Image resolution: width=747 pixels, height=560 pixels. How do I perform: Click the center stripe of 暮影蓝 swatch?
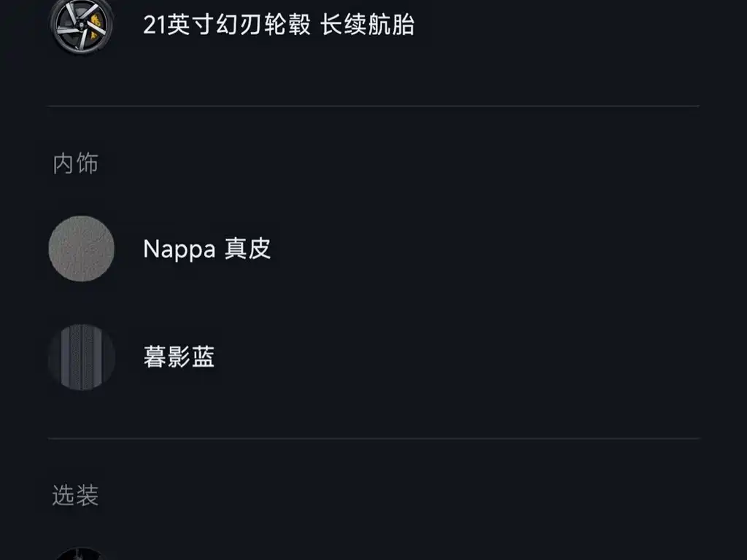82,357
